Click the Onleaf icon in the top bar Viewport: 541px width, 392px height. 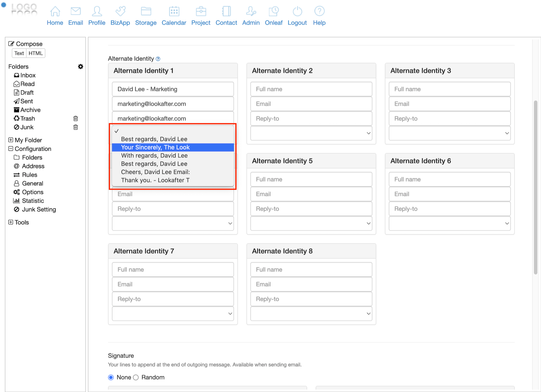coord(274,11)
